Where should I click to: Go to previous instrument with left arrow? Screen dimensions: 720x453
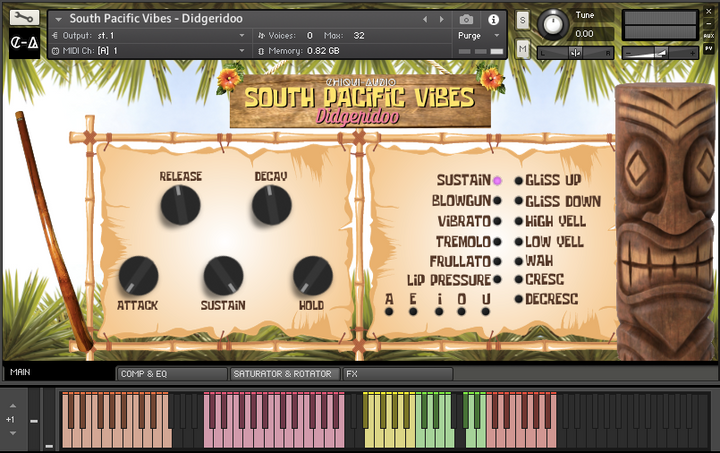tap(425, 19)
